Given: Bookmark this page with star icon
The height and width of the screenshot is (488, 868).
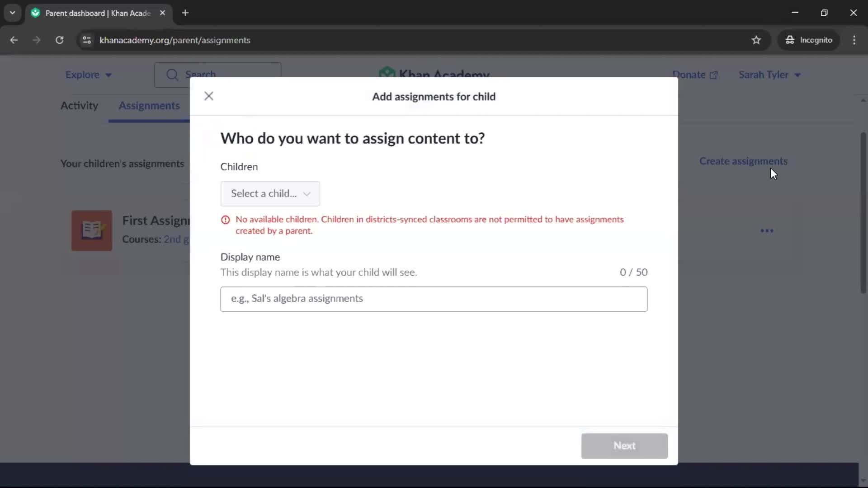Looking at the screenshot, I should pyautogui.click(x=756, y=40).
